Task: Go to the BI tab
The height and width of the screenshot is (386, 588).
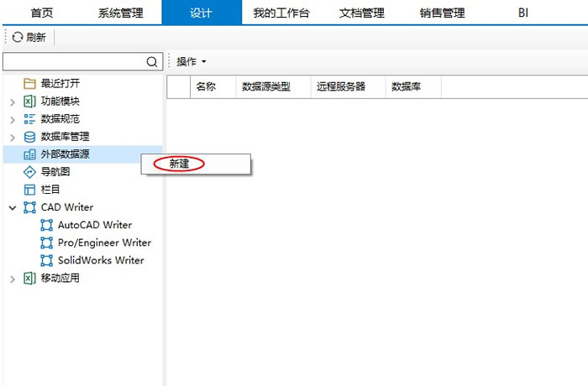Action: pos(523,13)
